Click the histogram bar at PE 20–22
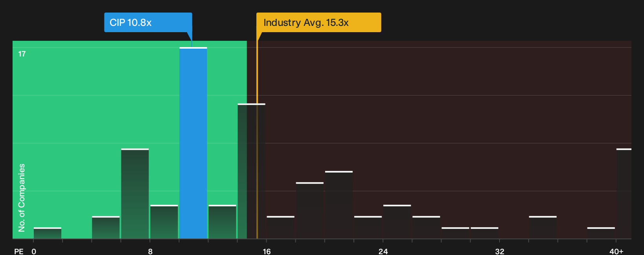The image size is (644, 255). [339, 205]
